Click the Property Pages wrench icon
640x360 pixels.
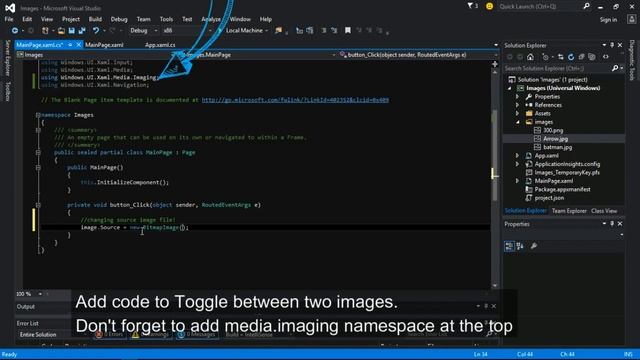click(533, 246)
